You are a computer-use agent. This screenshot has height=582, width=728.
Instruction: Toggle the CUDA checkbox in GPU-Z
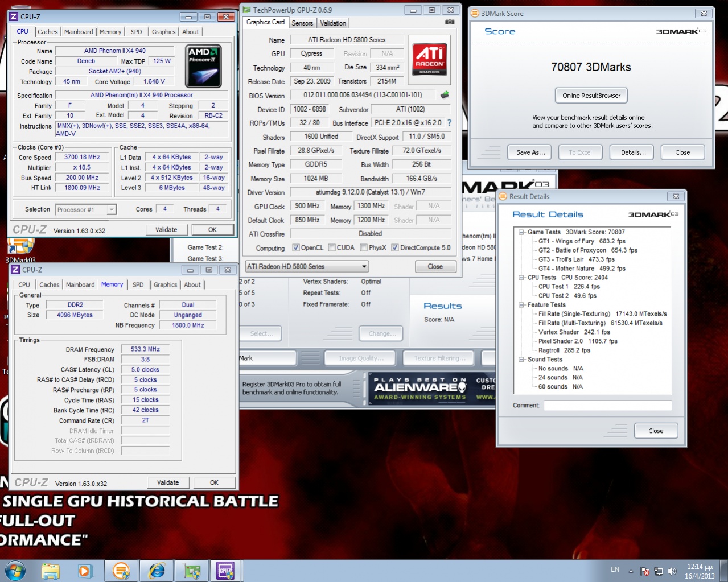331,247
